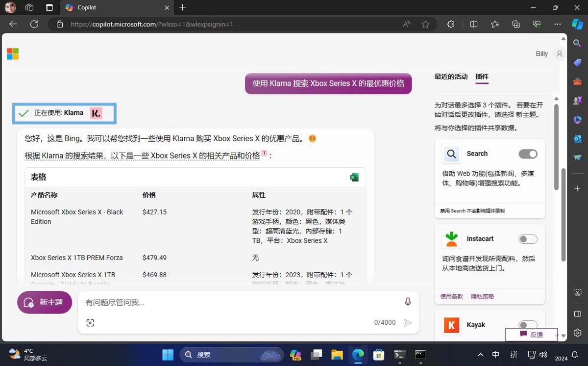This screenshot has width=588, height=366.
Task: Open the favorites list icon
Action: click(x=494, y=24)
